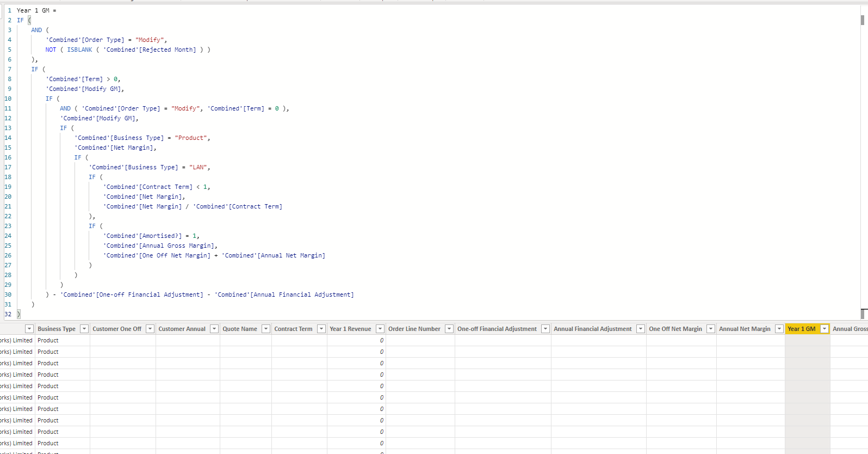Screen dimensions: 868x454
Task: Open Customer Annual column filter arrow
Action: tap(214, 329)
